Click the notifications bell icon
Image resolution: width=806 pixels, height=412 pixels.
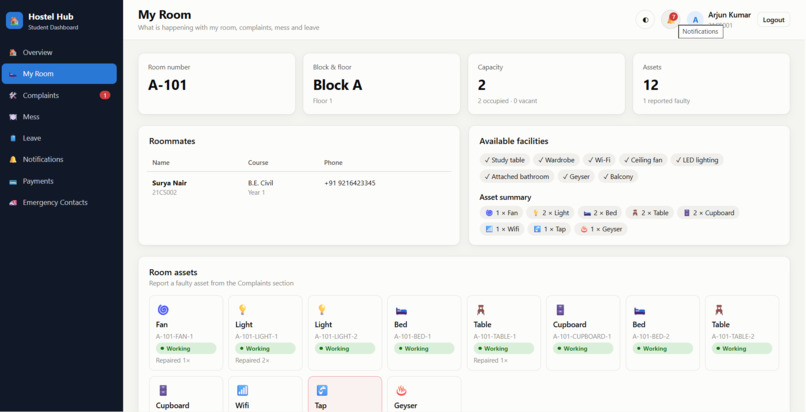670,20
